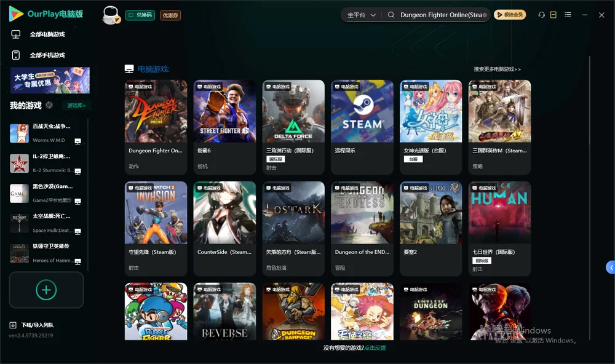This screenshot has width=615, height=364.
Task: Open 全部手机游戏 section
Action: [38, 55]
